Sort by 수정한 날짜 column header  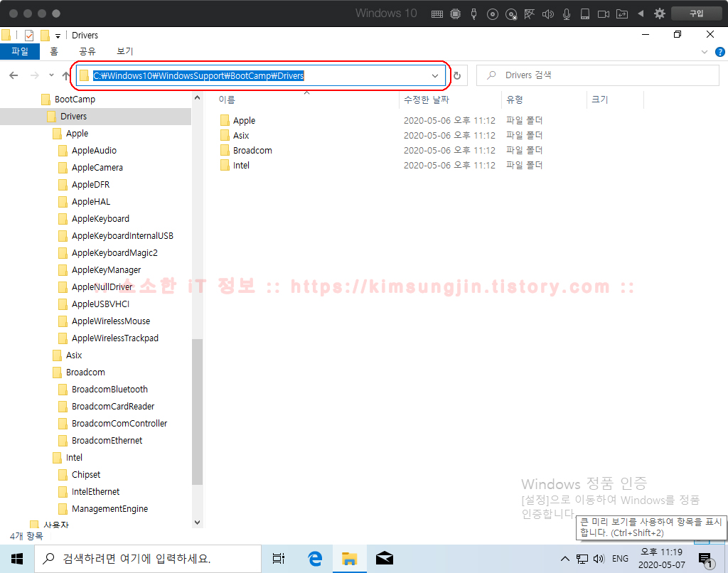pos(427,100)
